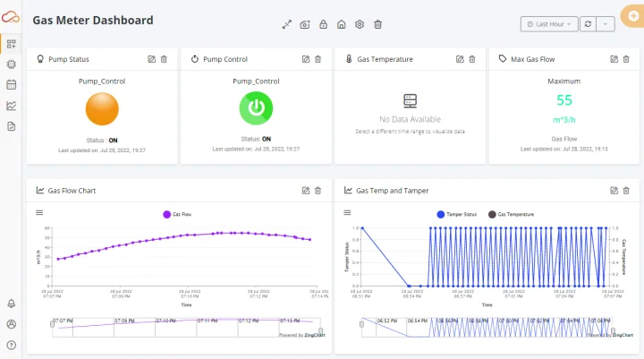Toggle the Gas Flow legend series
Viewport: 644px width, 359px height.
click(x=177, y=214)
